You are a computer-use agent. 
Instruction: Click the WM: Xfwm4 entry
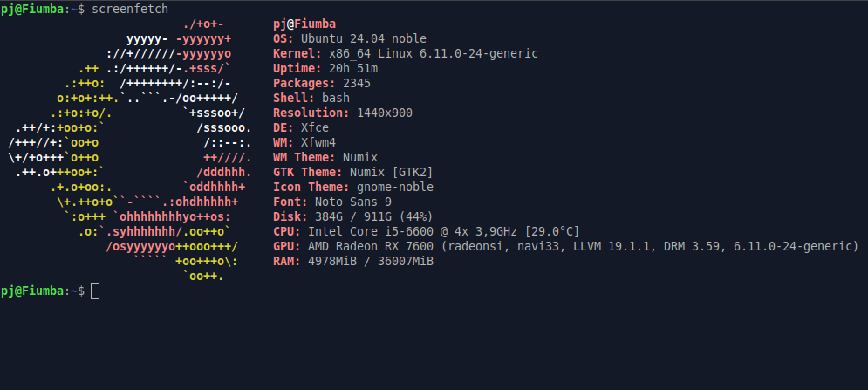pyautogui.click(x=304, y=143)
